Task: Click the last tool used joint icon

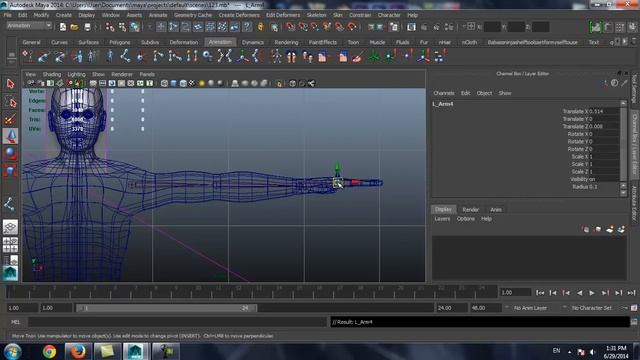Action: [x=9, y=204]
